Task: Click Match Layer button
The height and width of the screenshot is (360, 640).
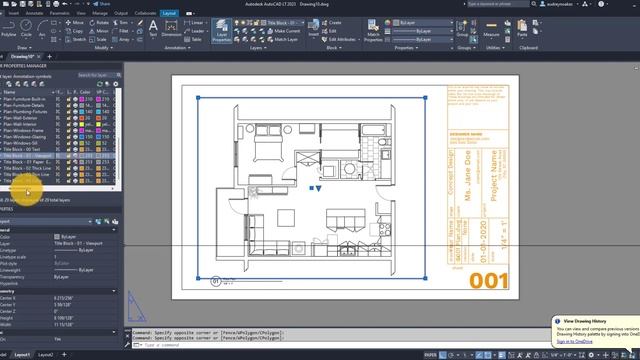Action: (x=282, y=40)
